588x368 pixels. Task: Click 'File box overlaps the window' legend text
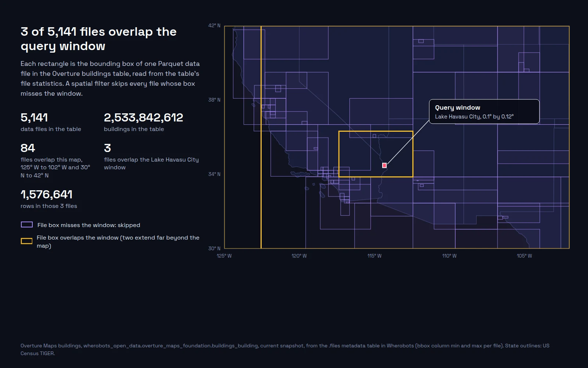tap(118, 242)
